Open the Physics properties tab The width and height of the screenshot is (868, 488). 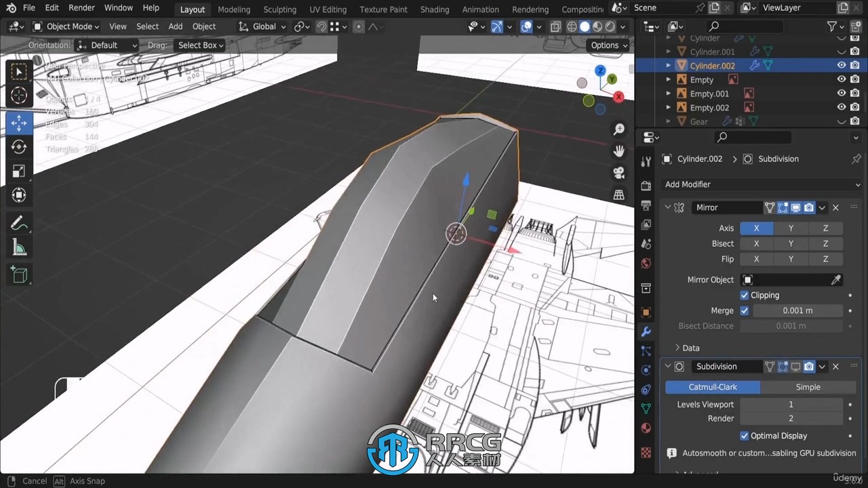coord(646,370)
